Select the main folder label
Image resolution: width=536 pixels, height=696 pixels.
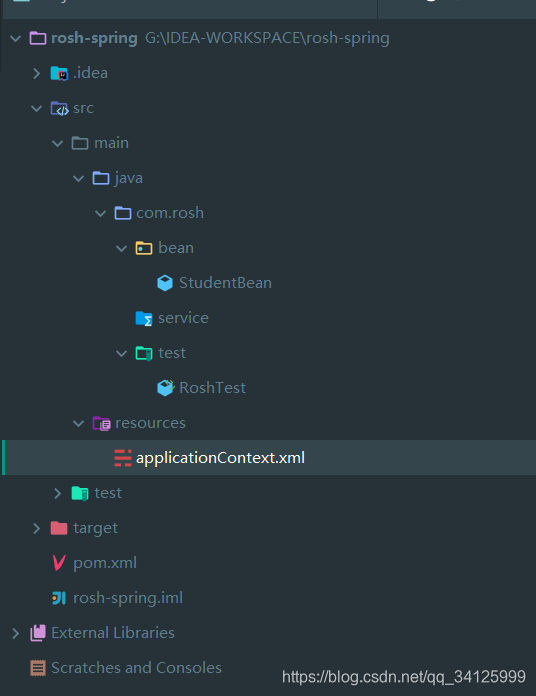111,143
